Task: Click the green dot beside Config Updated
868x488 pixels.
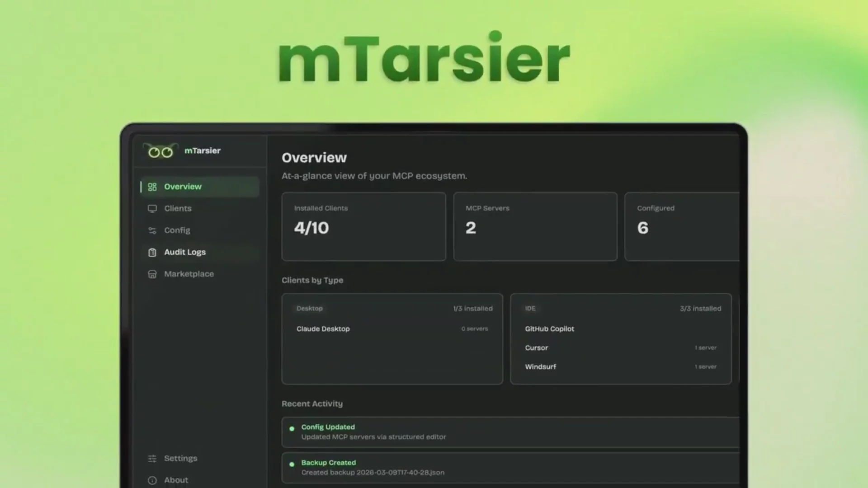Action: point(292,428)
